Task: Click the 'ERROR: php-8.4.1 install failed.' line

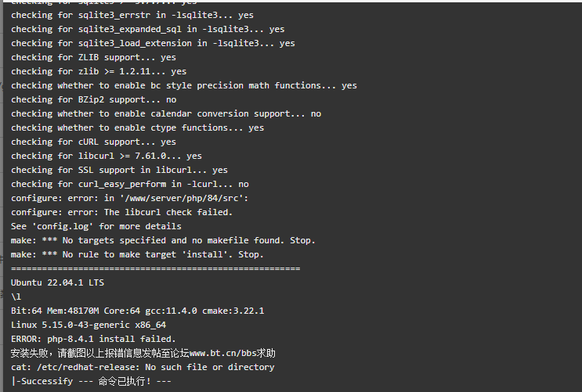Action: coord(93,339)
